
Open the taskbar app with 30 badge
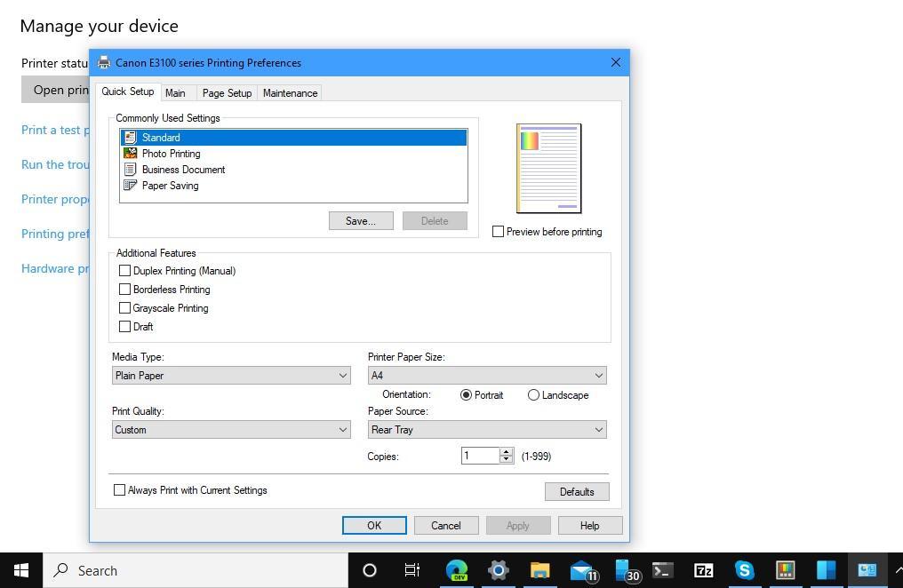(626, 570)
